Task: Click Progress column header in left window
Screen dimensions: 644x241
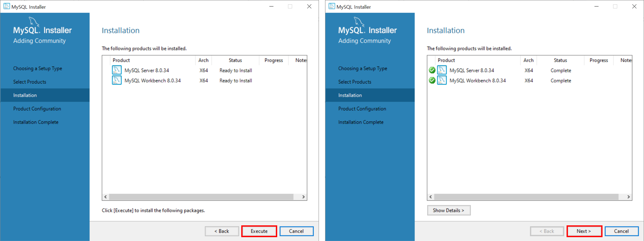Action: pos(274,60)
